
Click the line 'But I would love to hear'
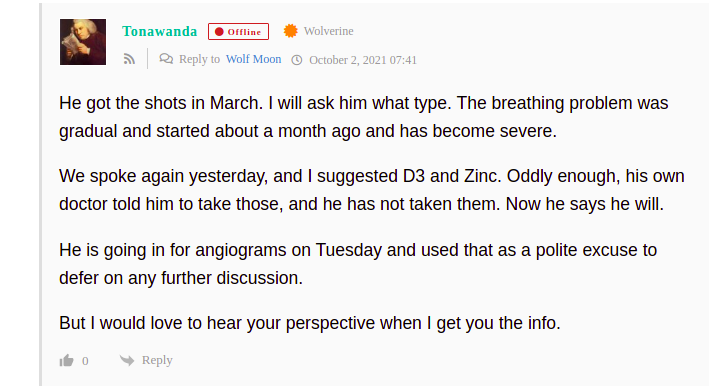click(310, 323)
